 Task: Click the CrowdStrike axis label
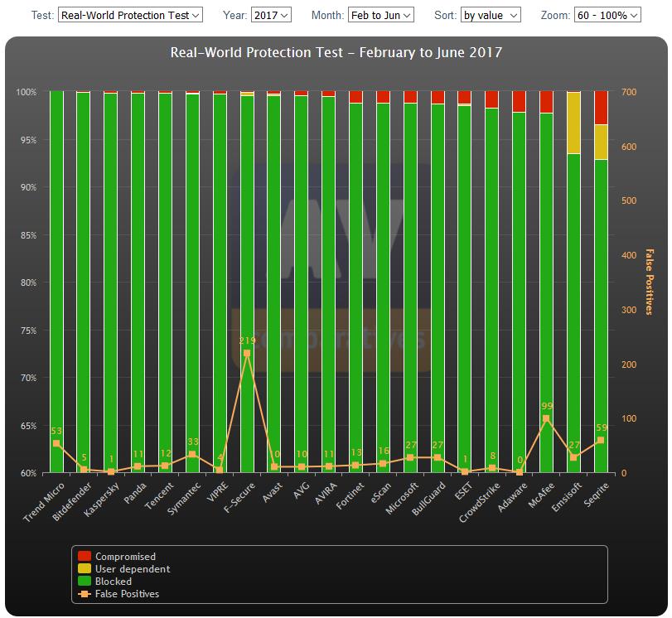480,502
